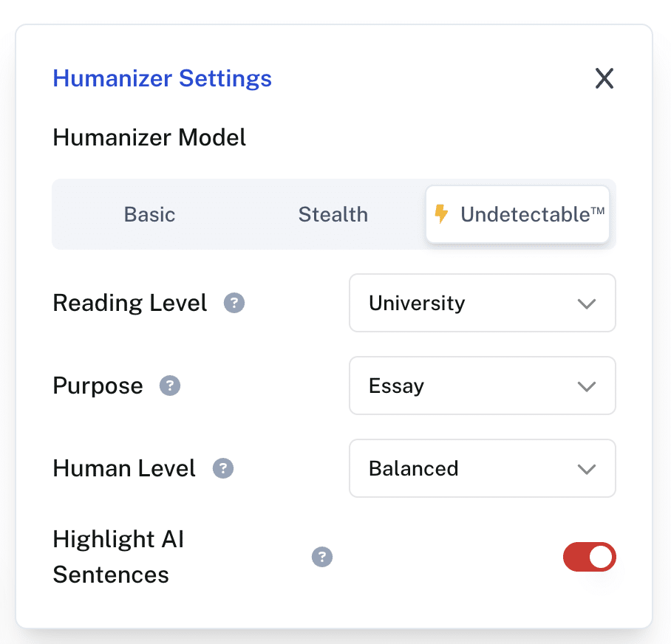The height and width of the screenshot is (644, 671).
Task: Close the Humanizer Settings dialog
Action: tap(604, 78)
